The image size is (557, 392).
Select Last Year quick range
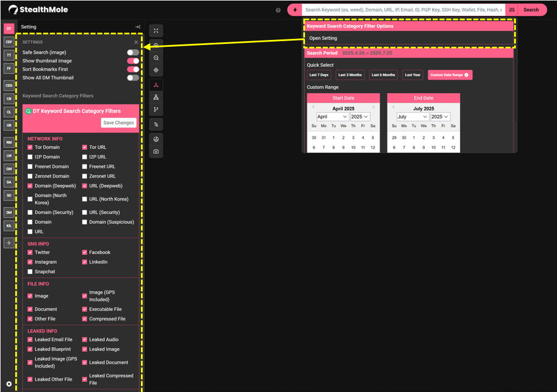point(413,75)
